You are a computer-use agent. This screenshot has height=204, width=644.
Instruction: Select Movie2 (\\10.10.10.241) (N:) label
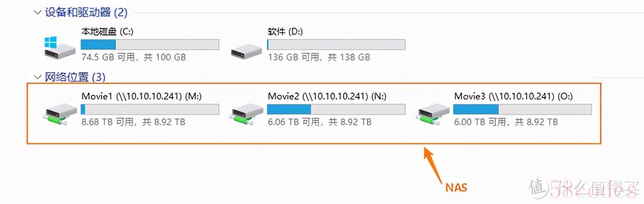coord(327,96)
